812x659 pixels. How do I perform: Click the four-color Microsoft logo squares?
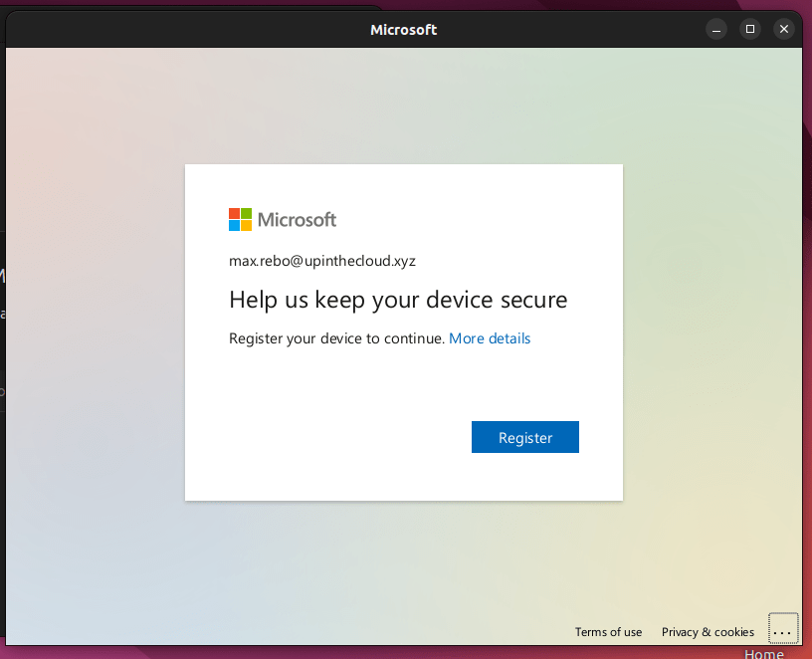[240, 220]
